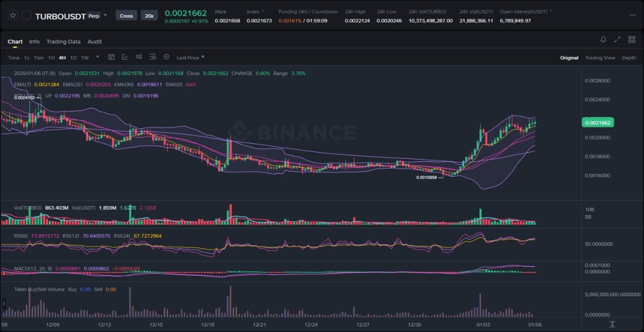Click the green current price tag 0.0021662 on axis

click(598, 122)
